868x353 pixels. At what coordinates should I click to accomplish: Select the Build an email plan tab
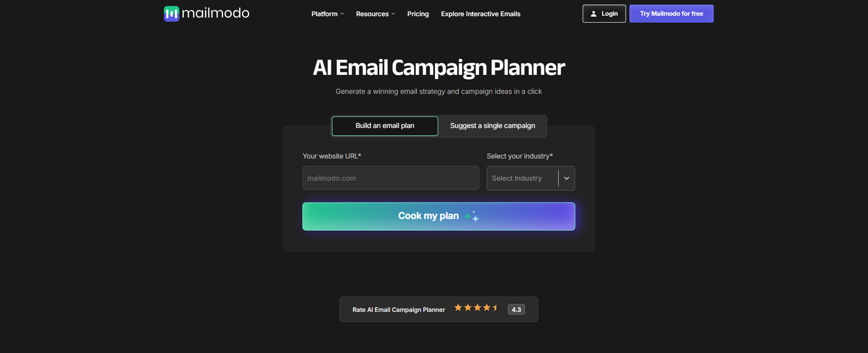coord(385,126)
